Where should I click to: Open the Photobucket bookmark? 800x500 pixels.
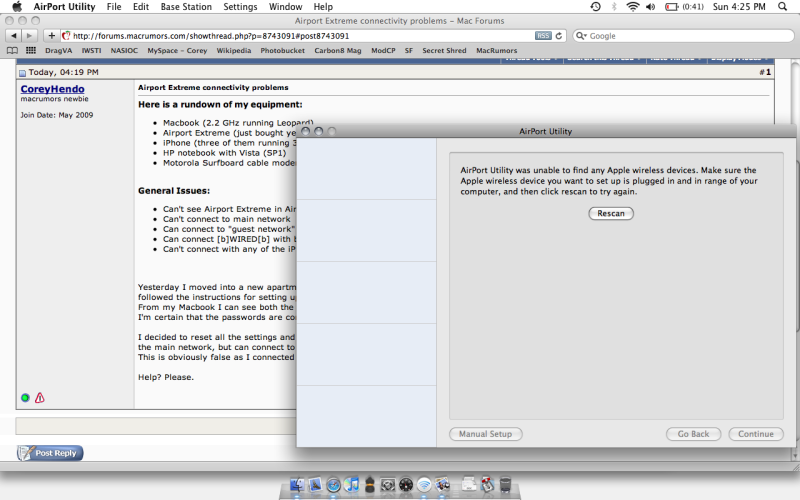[282, 51]
